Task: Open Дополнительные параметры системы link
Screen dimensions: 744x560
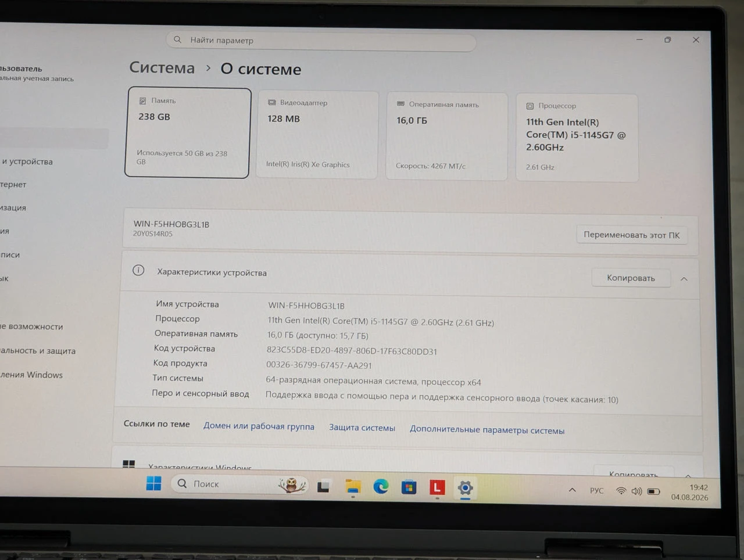Action: click(487, 430)
